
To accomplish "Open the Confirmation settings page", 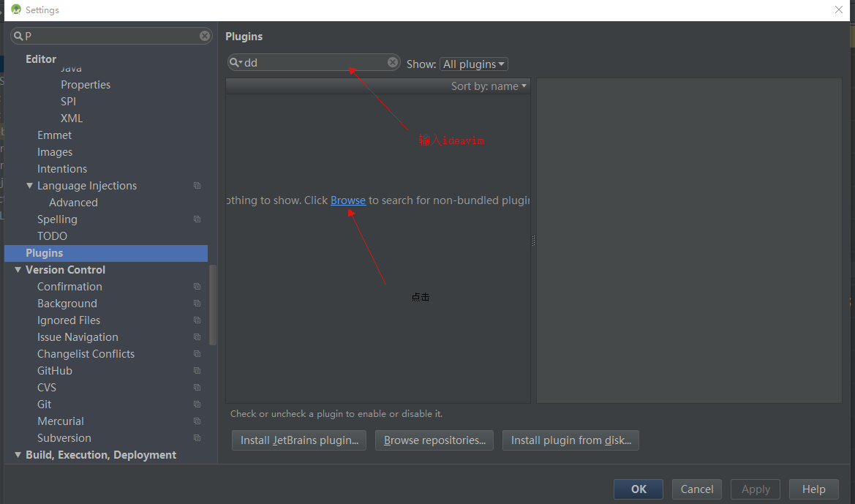I will [69, 287].
